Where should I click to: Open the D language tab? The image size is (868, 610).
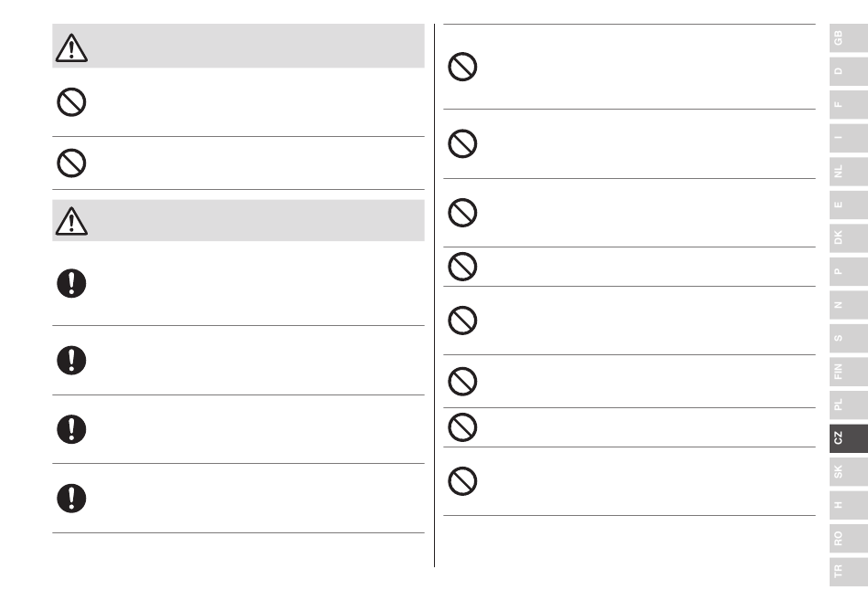pyautogui.click(x=849, y=71)
